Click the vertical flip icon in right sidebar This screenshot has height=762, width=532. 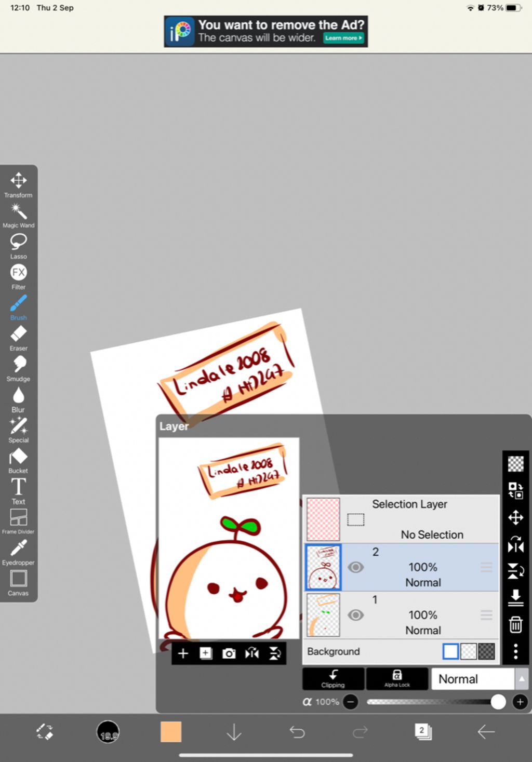point(515,571)
